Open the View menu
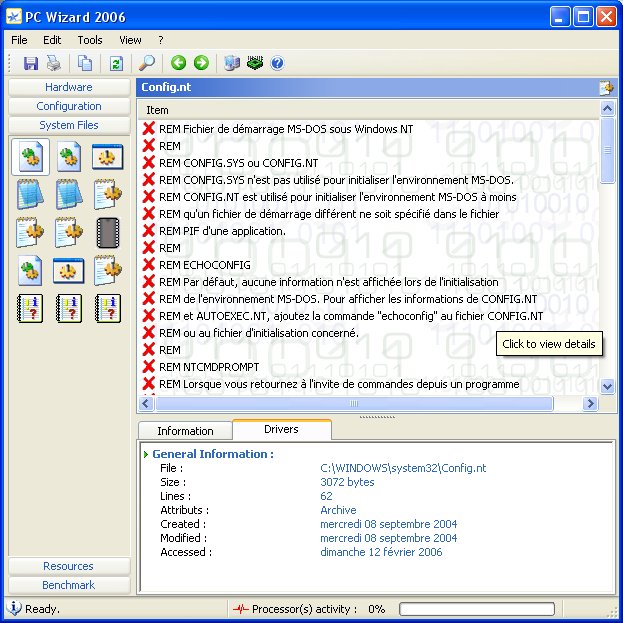The width and height of the screenshot is (623, 623). 130,40
